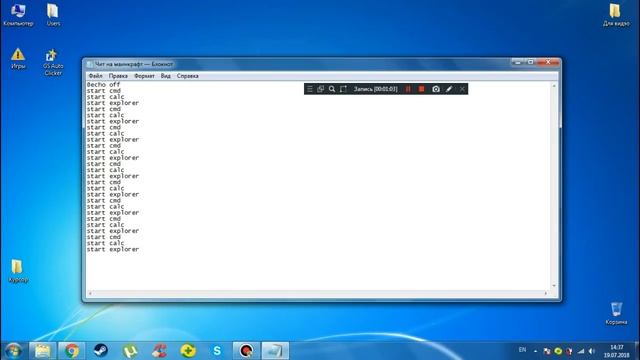Select the Корзина recycle bin icon

(616, 313)
